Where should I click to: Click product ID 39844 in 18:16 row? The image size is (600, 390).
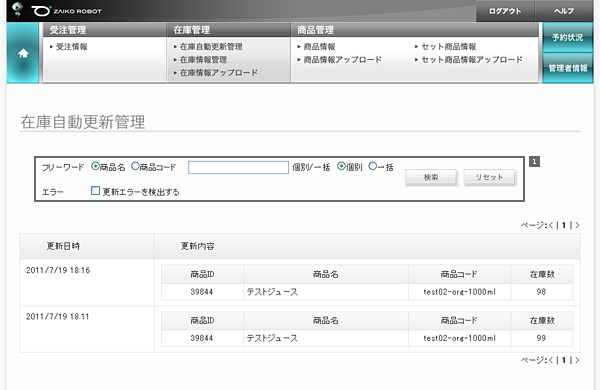202,292
